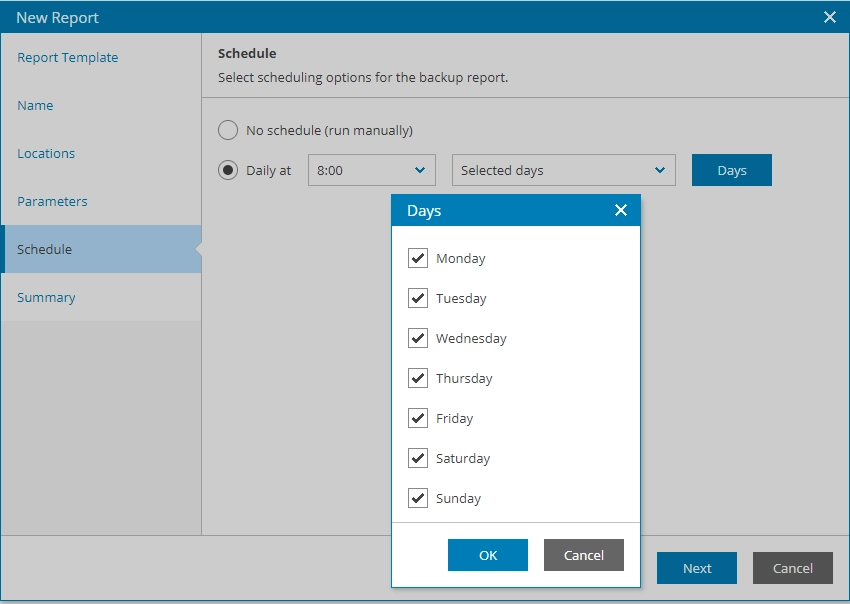Select No schedule (run manually) option
Viewport: 850px width, 604px height.
(228, 130)
